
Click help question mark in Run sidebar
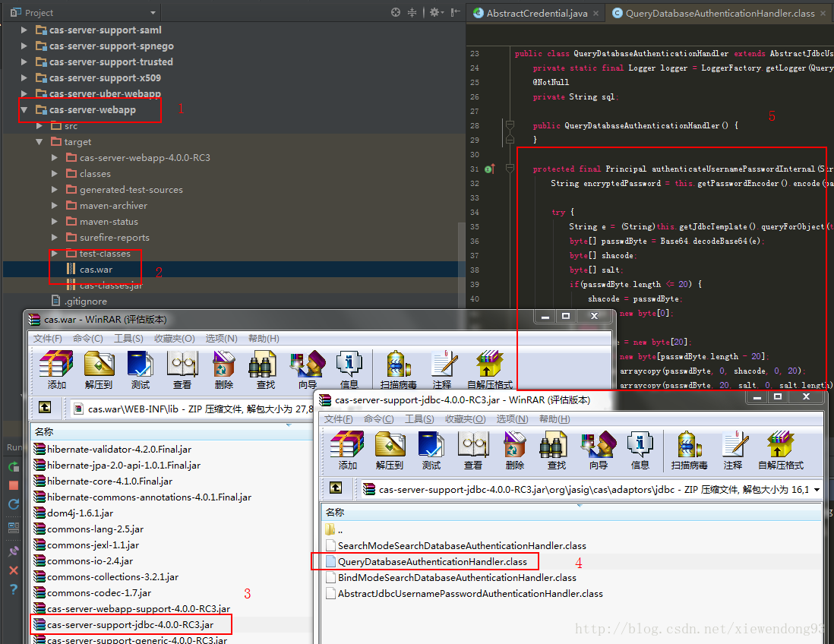pyautogui.click(x=14, y=589)
